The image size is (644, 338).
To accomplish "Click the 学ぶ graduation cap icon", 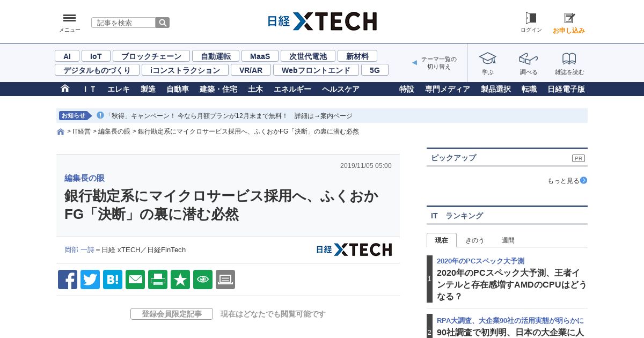I will click(x=487, y=58).
